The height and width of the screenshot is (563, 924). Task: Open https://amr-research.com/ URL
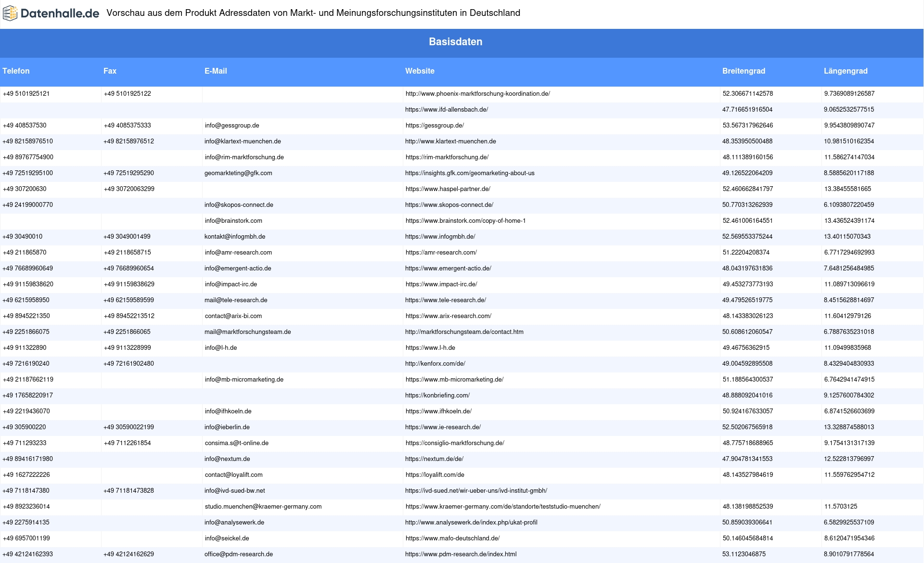pyautogui.click(x=441, y=253)
